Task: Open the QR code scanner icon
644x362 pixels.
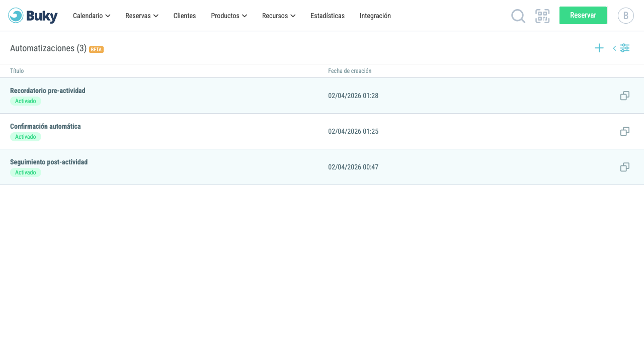Action: [542, 16]
